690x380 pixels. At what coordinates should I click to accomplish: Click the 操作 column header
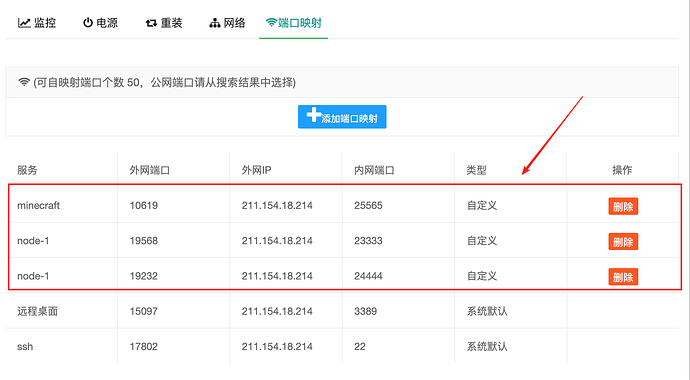622,170
